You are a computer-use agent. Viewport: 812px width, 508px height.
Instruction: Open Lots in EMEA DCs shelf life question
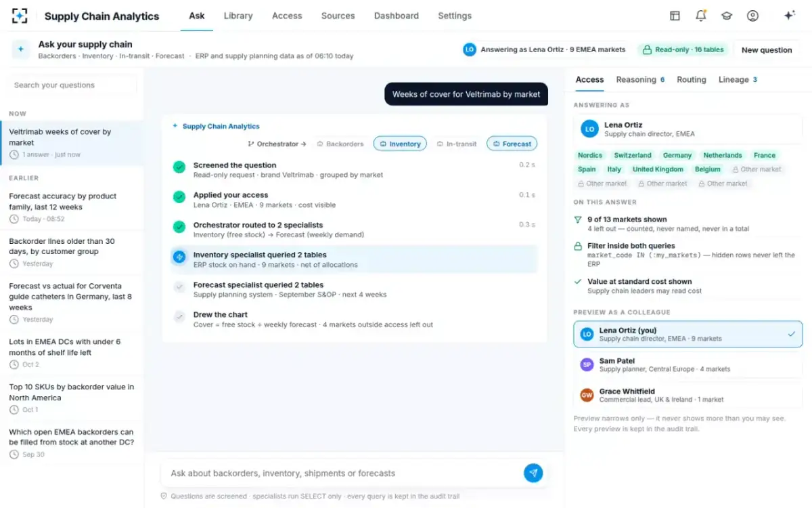(72, 353)
